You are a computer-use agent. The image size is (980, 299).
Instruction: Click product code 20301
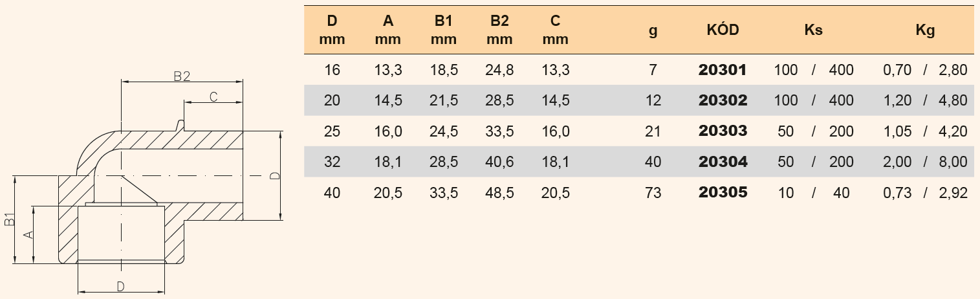point(723,69)
